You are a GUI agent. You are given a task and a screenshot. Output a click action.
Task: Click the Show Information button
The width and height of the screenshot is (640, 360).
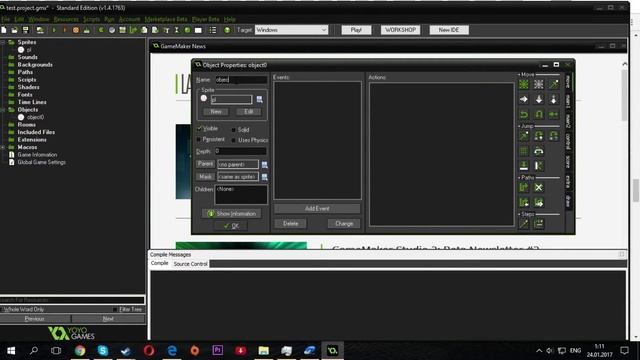click(x=232, y=213)
